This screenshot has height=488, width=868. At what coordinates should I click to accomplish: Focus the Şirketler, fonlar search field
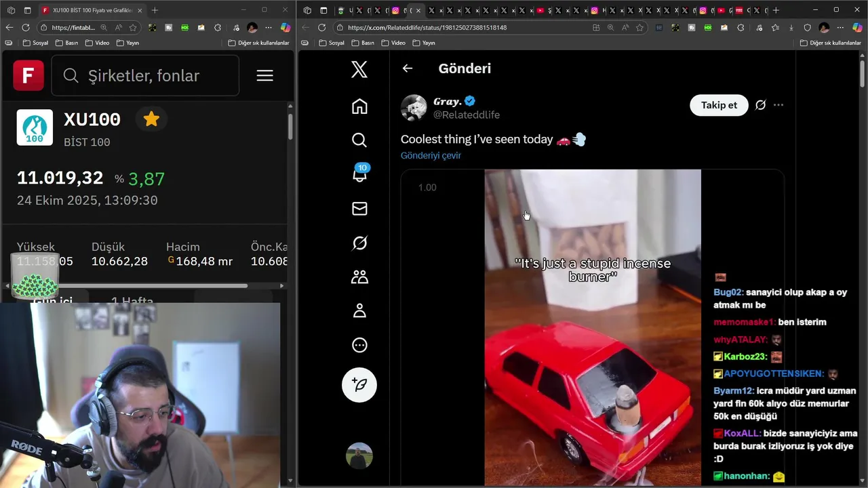pos(145,75)
